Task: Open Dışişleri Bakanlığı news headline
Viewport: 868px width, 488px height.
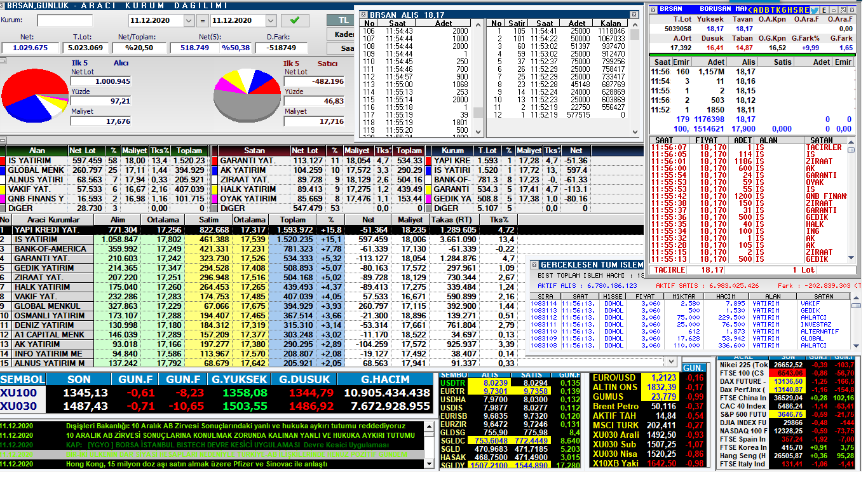Action: (x=236, y=426)
